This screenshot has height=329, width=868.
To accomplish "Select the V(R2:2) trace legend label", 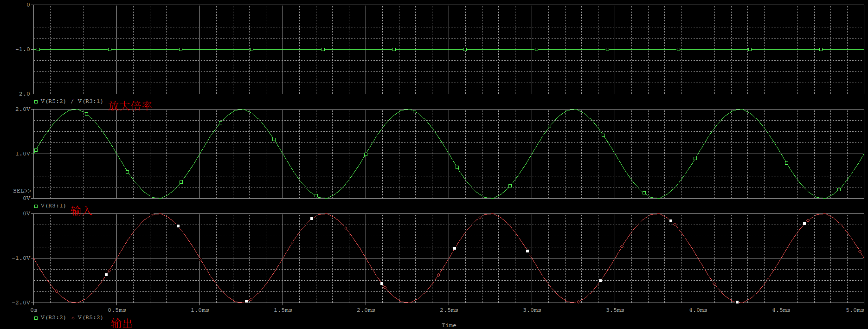I will tap(53, 317).
